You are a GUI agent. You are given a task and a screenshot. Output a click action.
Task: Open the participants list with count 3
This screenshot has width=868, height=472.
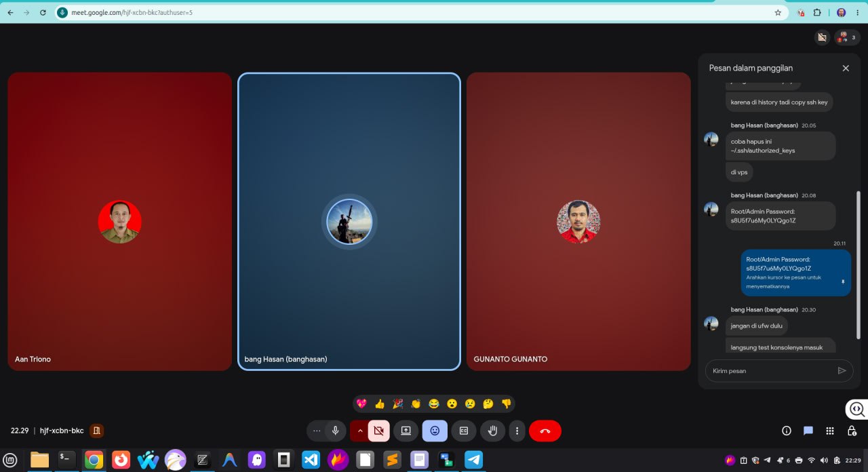(x=847, y=37)
